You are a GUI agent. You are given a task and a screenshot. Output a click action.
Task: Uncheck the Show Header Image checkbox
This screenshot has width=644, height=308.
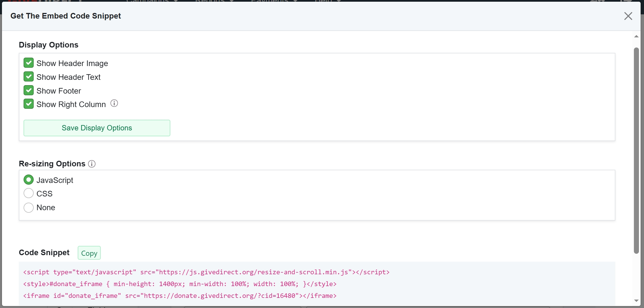pyautogui.click(x=29, y=63)
